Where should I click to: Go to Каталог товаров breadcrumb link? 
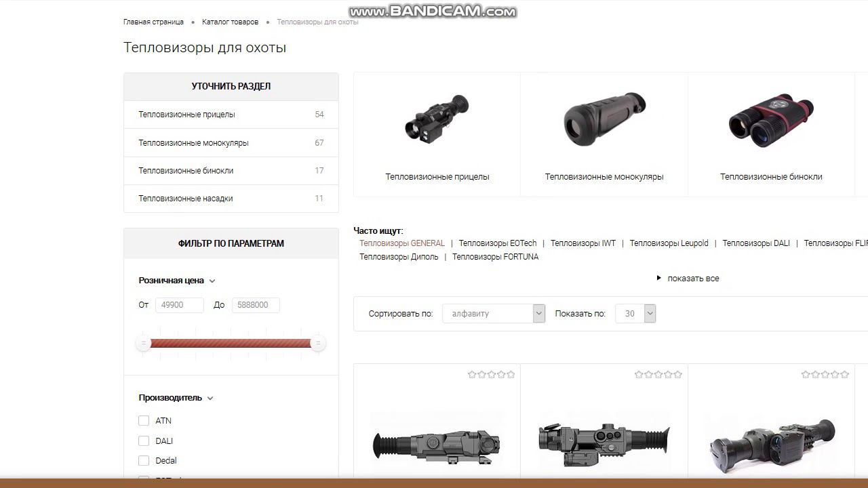(x=230, y=22)
